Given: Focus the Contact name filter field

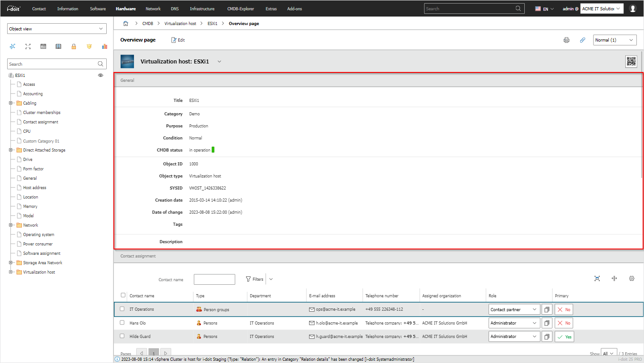Looking at the screenshot, I should click(214, 279).
